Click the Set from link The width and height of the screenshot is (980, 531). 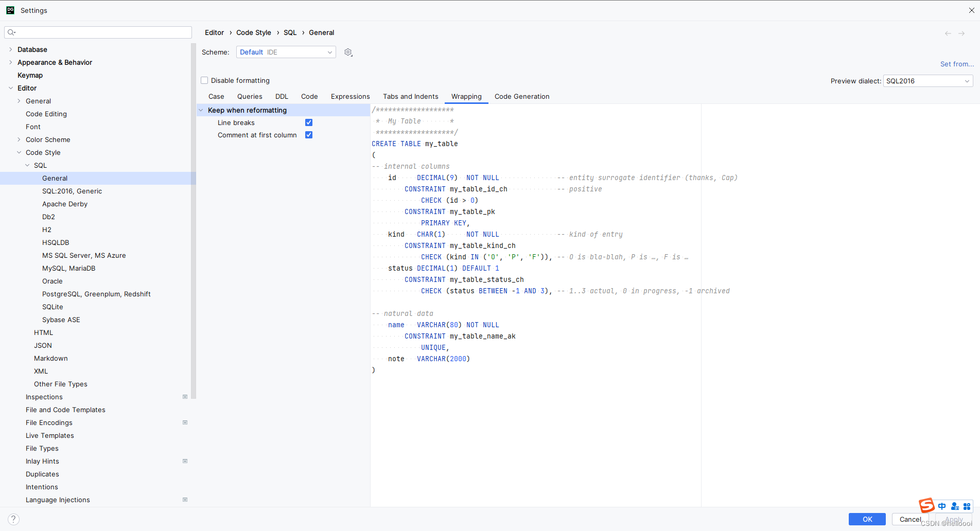click(956, 64)
